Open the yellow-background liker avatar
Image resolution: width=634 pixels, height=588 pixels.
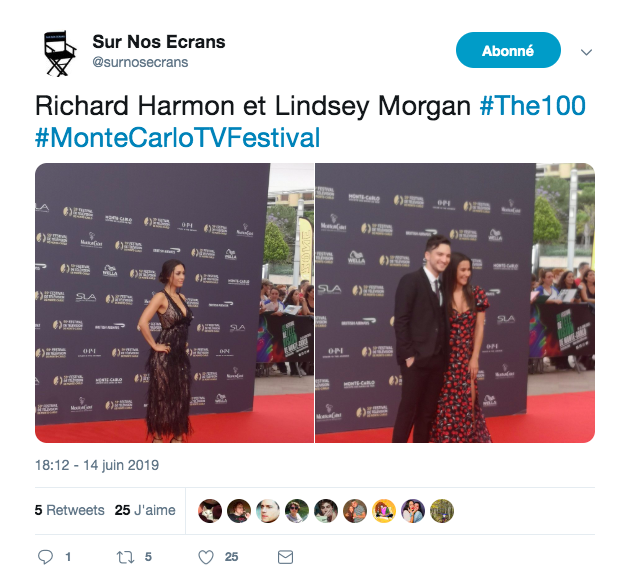[x=384, y=511]
